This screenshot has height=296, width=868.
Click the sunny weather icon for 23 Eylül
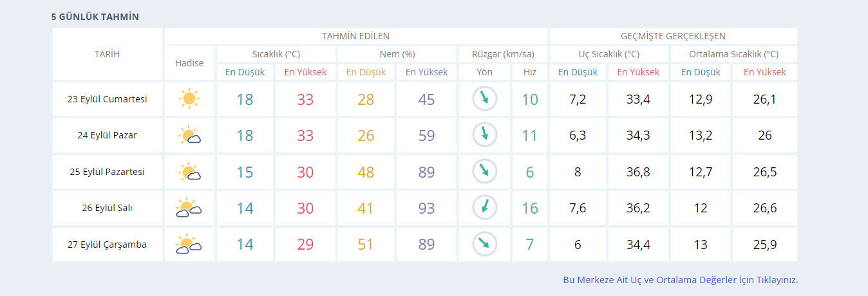(x=189, y=99)
